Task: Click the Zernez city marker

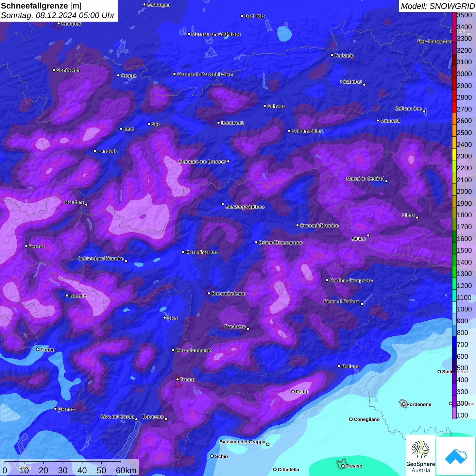Action: click(26, 246)
